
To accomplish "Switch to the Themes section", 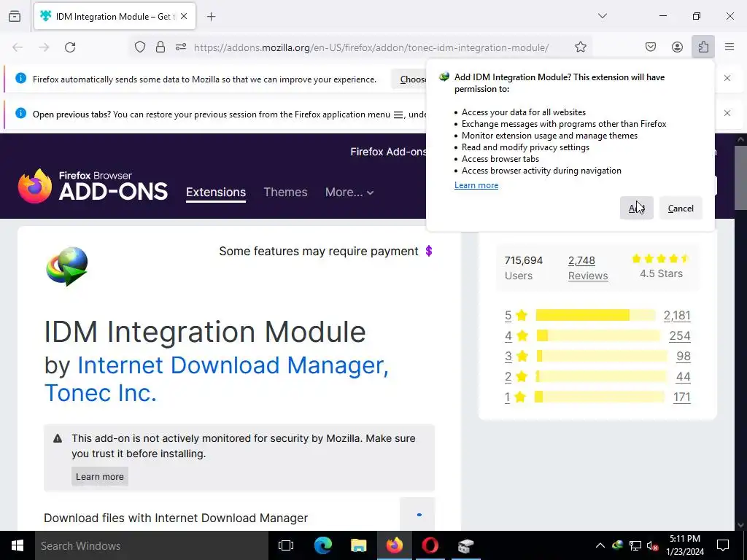I will (x=285, y=192).
